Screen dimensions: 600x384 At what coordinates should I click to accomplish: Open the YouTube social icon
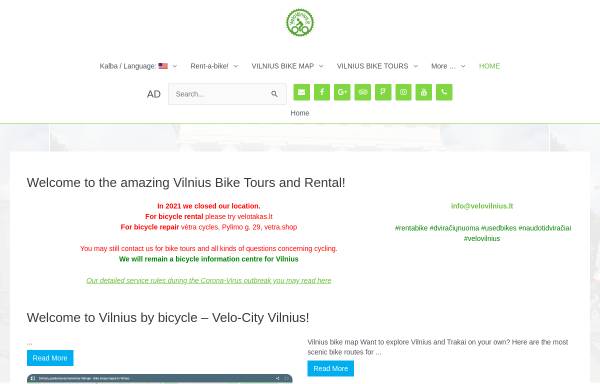(x=424, y=92)
